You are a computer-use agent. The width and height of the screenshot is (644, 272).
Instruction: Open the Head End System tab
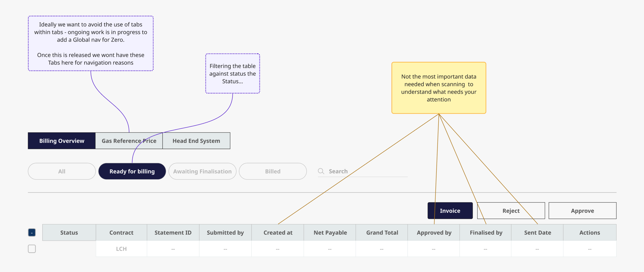click(x=196, y=141)
